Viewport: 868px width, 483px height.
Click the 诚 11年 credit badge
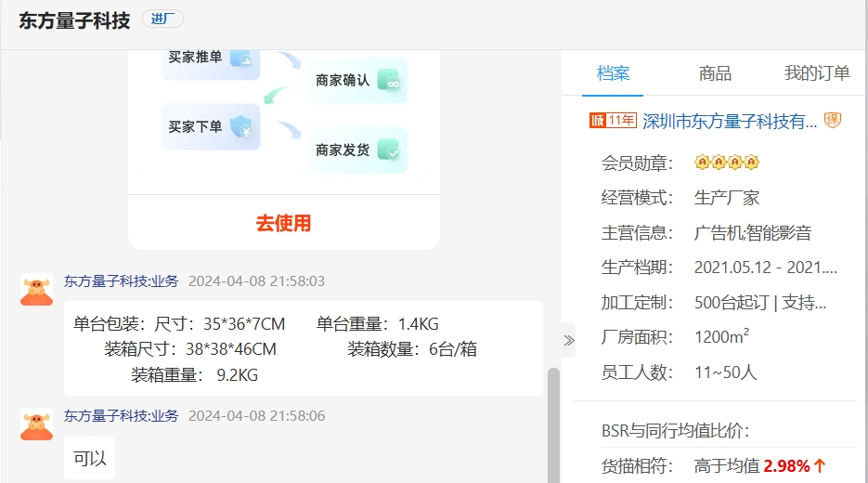pyautogui.click(x=613, y=120)
